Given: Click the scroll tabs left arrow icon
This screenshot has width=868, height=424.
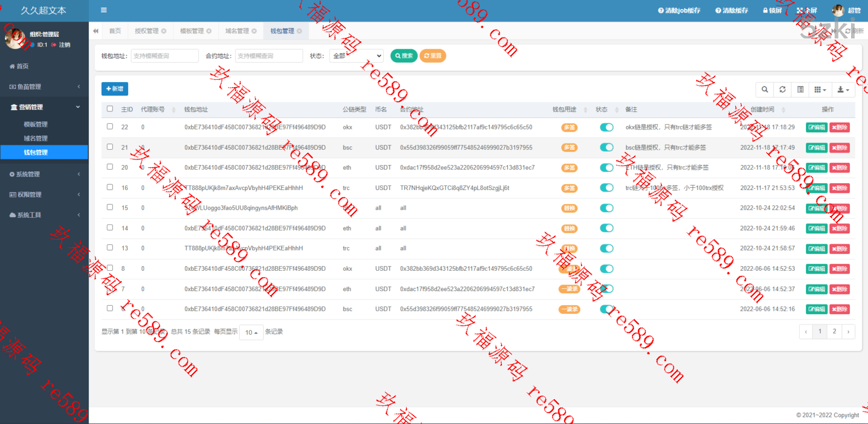Looking at the screenshot, I should 96,31.
